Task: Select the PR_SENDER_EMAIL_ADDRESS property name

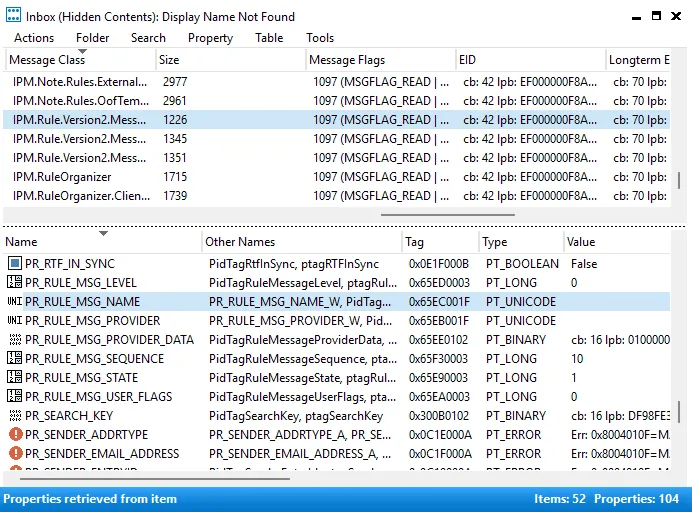Action: (102, 453)
